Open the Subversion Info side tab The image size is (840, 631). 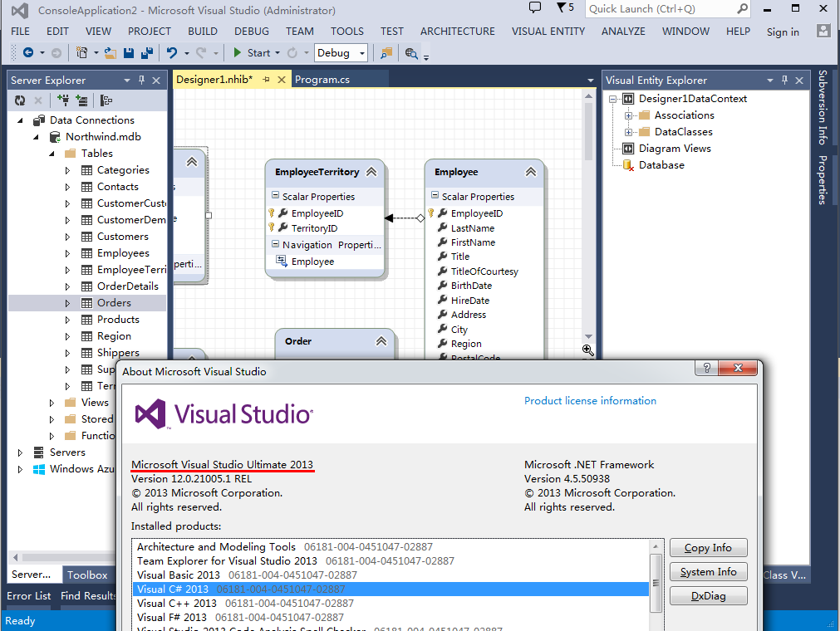823,108
